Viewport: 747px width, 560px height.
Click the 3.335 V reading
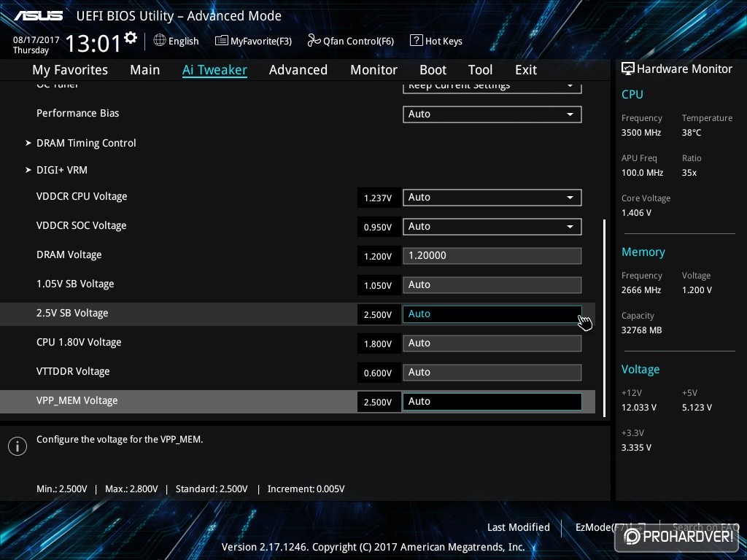point(636,448)
